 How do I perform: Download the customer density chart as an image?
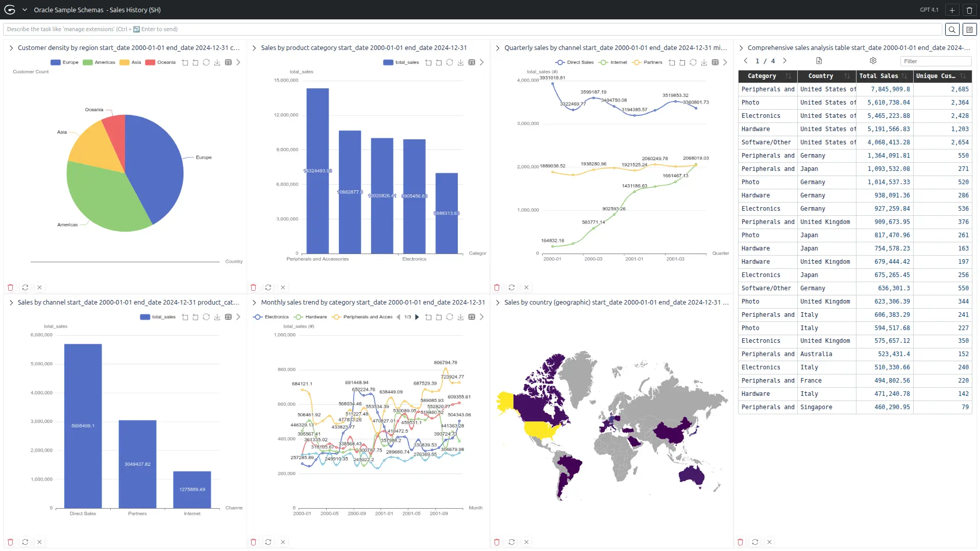pyautogui.click(x=217, y=62)
